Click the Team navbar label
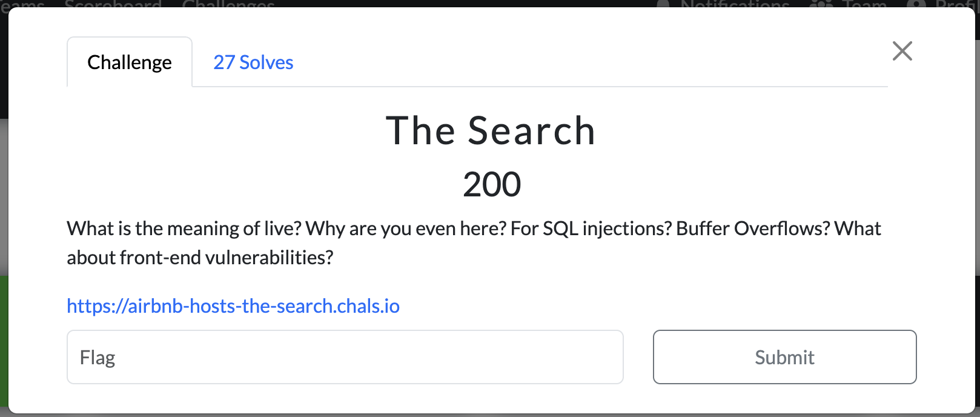The image size is (980, 417). (x=864, y=4)
